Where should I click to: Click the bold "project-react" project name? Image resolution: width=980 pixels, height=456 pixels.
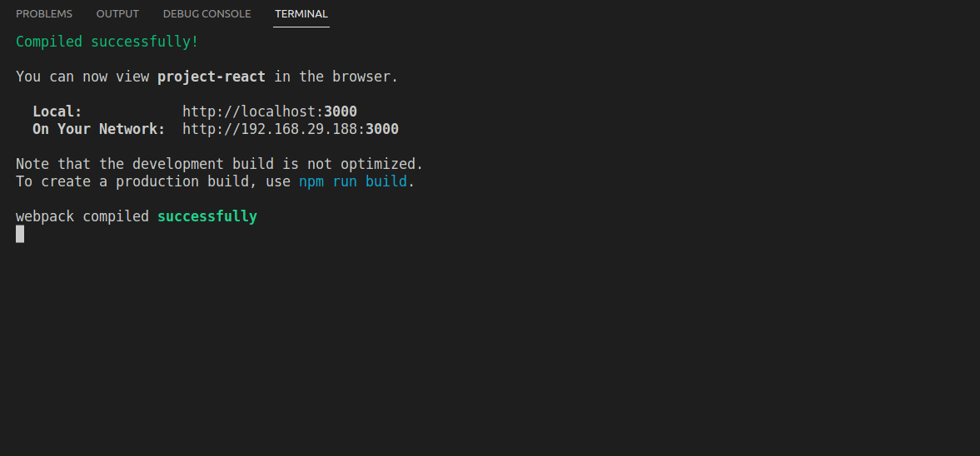pyautogui.click(x=211, y=77)
